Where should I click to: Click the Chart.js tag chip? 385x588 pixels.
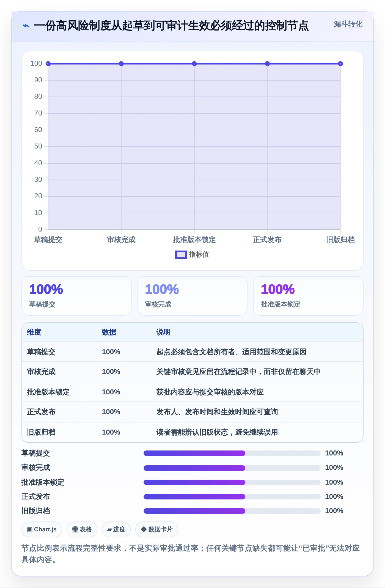(42, 529)
